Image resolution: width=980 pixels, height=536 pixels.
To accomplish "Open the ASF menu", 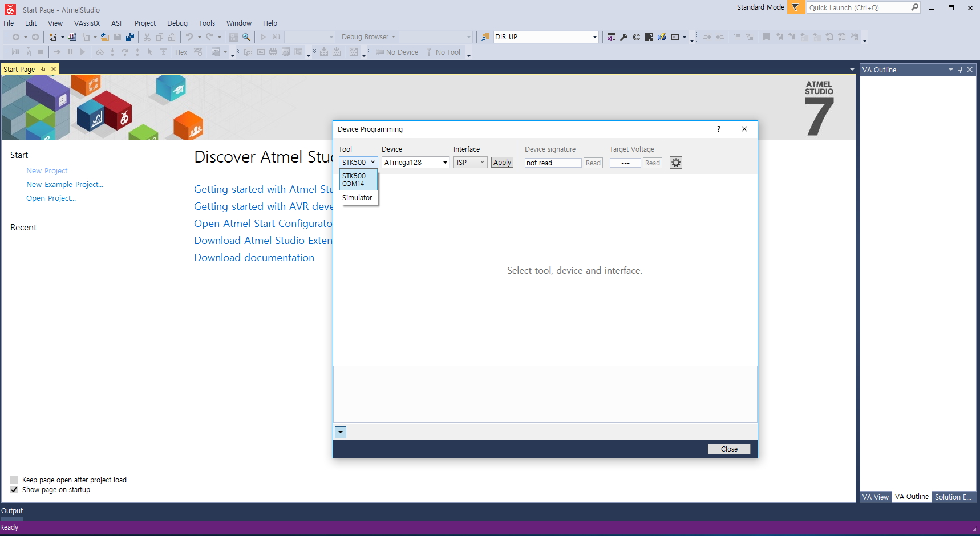I will tap(117, 23).
